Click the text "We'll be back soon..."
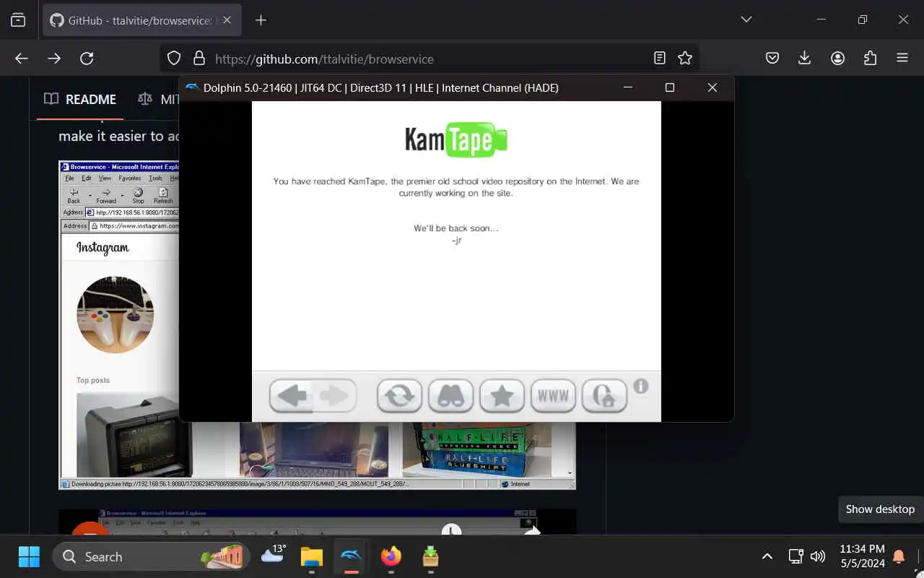This screenshot has height=578, width=924. (x=456, y=228)
